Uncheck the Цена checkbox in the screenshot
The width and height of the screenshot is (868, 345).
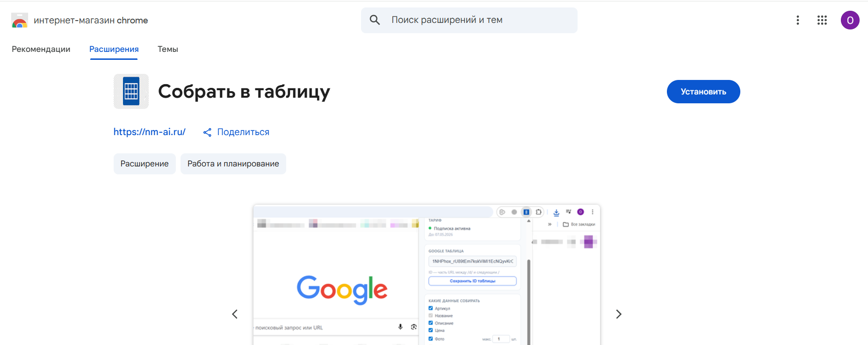coord(430,330)
